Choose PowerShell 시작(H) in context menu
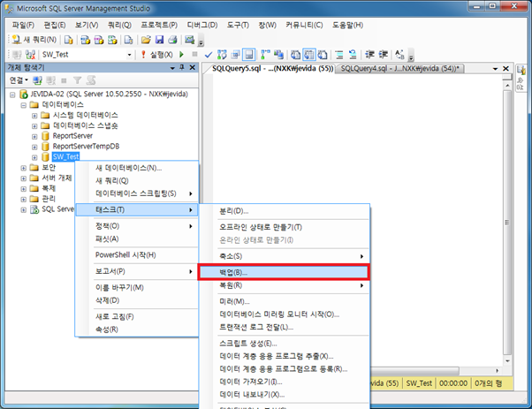 pos(136,255)
